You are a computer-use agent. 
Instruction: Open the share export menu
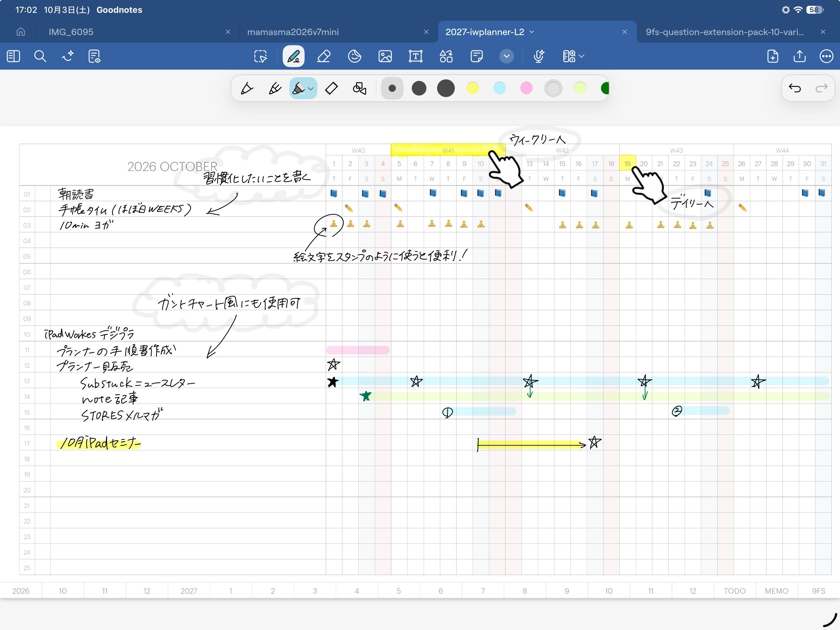tap(800, 56)
